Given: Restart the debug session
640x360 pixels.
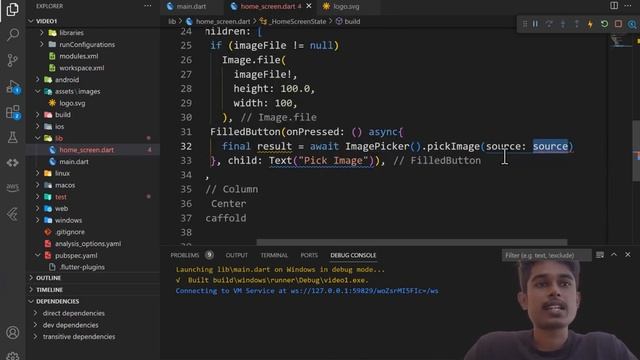Looking at the screenshot, I should [604, 24].
